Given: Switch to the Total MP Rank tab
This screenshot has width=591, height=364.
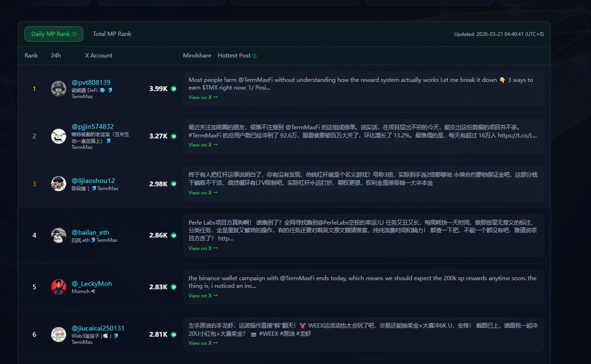Looking at the screenshot, I should tap(112, 34).
